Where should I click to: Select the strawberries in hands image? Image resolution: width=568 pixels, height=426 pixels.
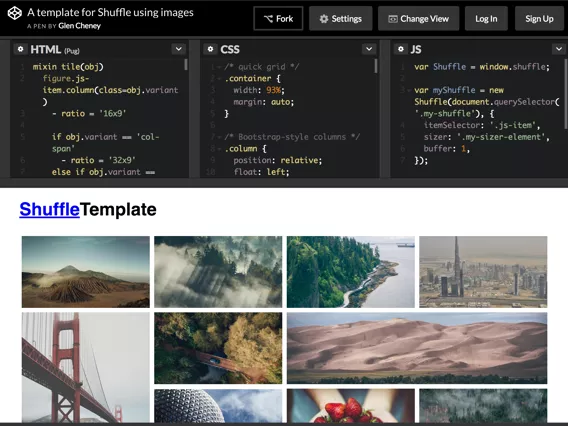pyautogui.click(x=351, y=406)
